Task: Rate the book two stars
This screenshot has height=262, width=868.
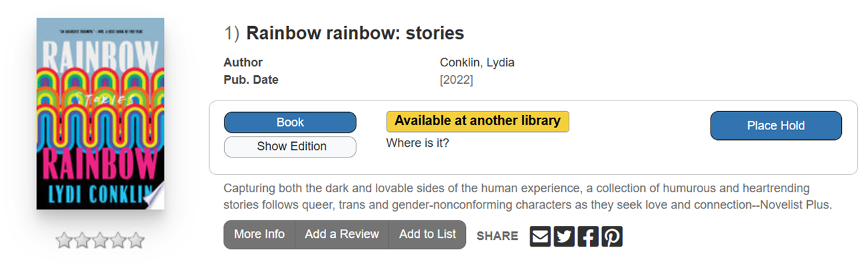Action: 82,240
